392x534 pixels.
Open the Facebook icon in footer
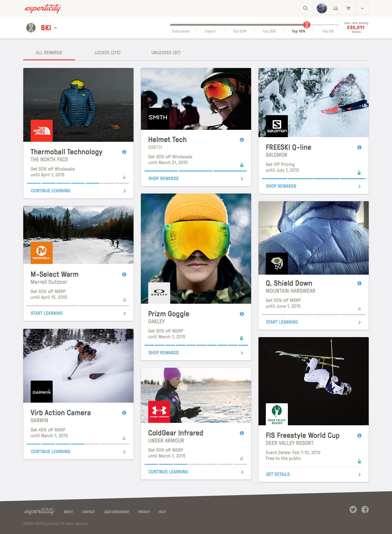click(x=365, y=510)
